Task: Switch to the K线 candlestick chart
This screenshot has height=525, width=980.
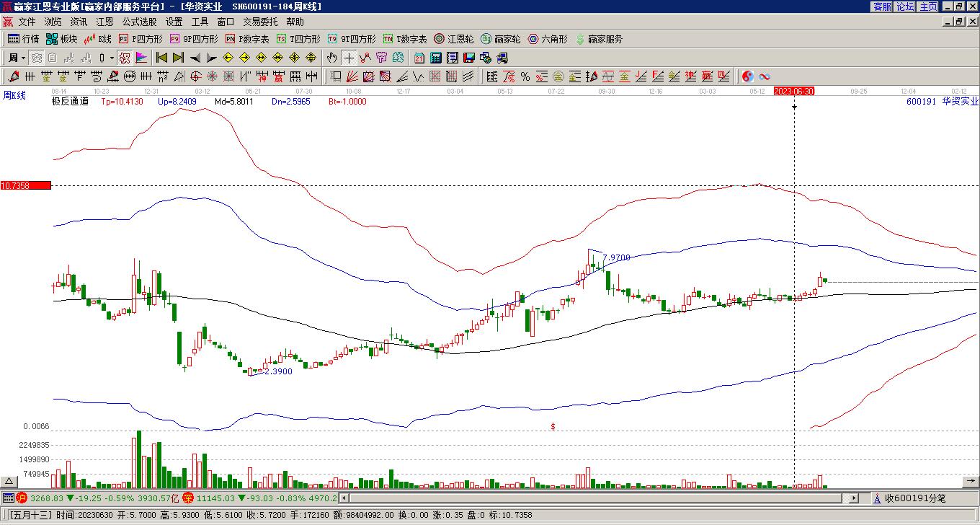Action: coord(97,39)
